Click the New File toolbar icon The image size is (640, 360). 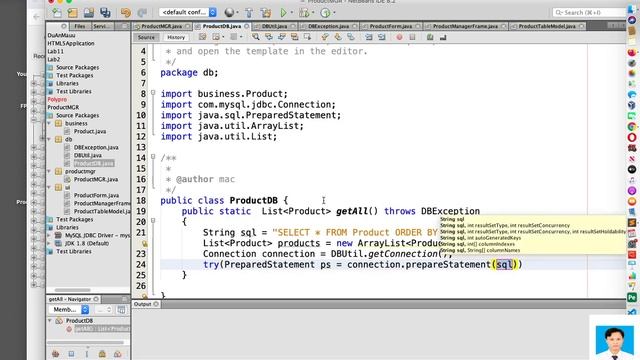[56, 13]
